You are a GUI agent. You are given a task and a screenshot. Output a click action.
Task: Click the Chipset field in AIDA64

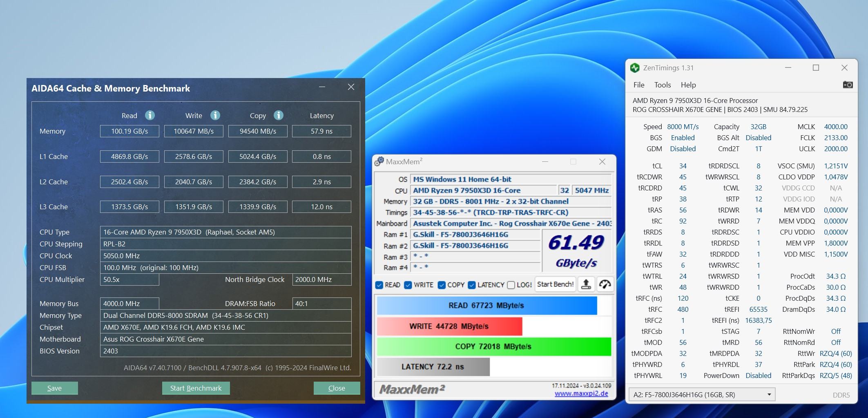pos(225,327)
